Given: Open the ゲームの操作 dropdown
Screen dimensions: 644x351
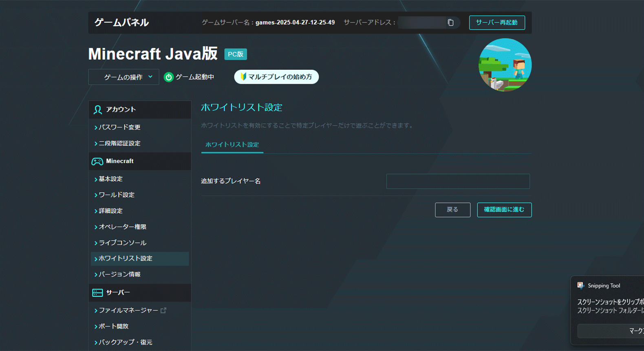Looking at the screenshot, I should coord(124,77).
